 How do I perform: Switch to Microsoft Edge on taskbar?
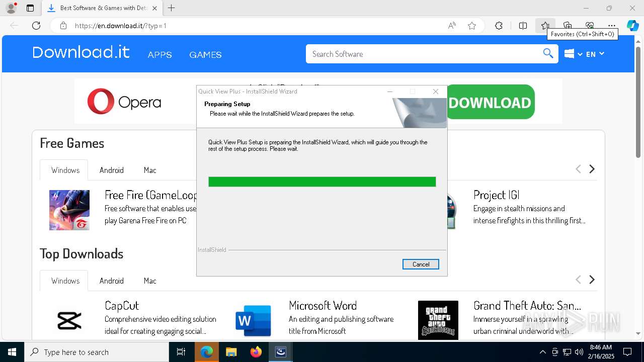207,352
